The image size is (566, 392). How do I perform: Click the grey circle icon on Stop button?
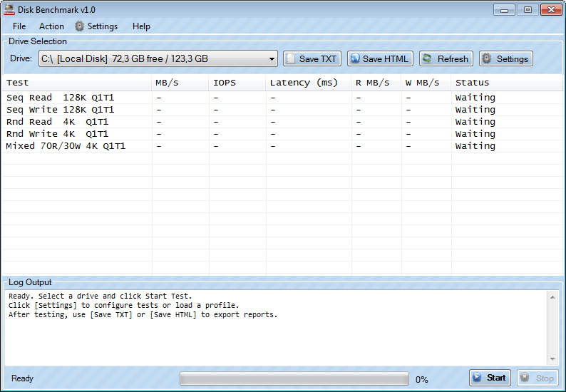(x=525, y=378)
